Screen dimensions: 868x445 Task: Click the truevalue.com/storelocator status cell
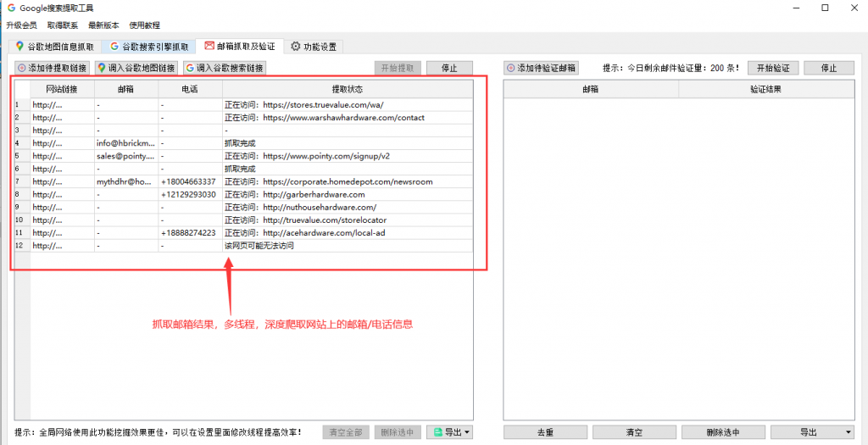348,220
